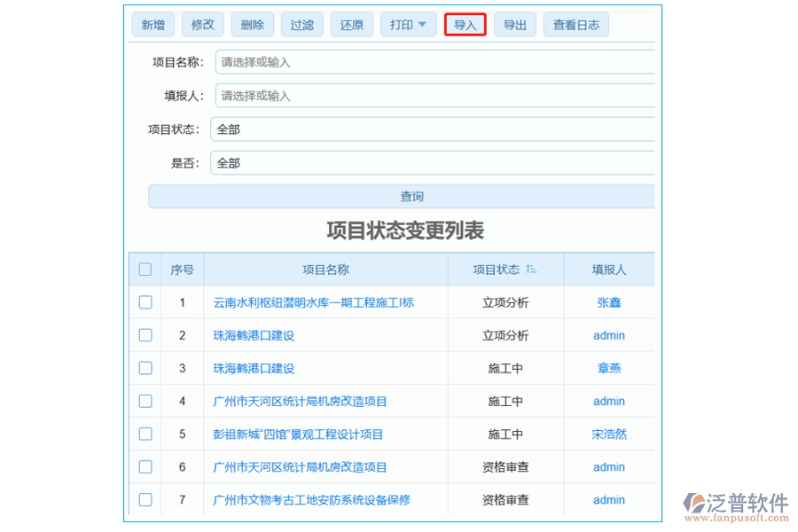Click the 修改 button on the toolbar

pyautogui.click(x=202, y=24)
